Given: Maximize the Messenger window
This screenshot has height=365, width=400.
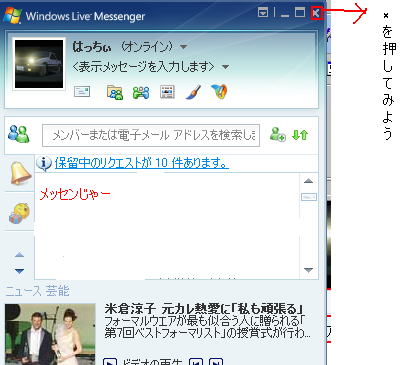Looking at the screenshot, I should [x=300, y=13].
